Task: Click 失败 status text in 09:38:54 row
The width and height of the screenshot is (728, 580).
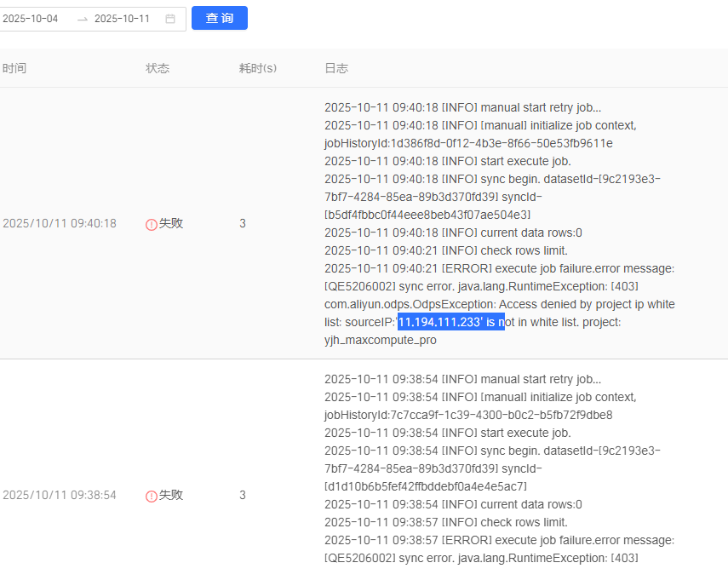Action: [x=171, y=495]
